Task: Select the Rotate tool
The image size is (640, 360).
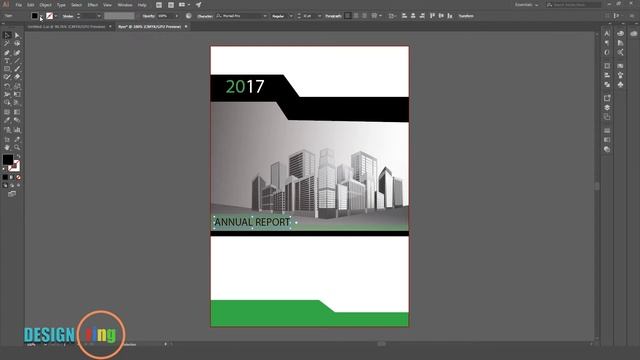Action: [7, 86]
